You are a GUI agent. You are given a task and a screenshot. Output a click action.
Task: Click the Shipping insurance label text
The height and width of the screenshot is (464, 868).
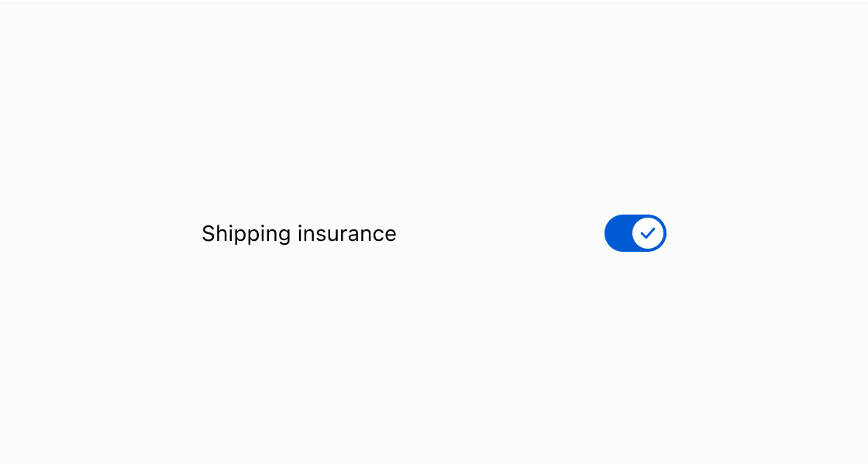click(298, 233)
